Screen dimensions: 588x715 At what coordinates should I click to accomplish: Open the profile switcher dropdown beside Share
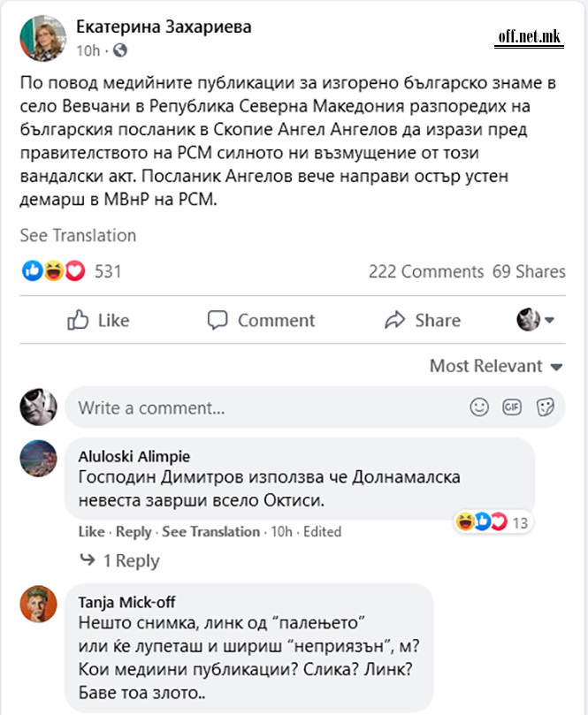[535, 320]
